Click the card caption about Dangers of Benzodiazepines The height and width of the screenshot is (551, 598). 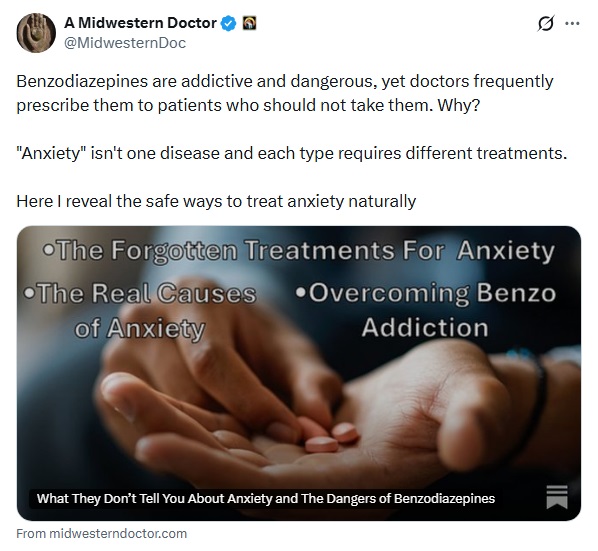tap(266, 498)
